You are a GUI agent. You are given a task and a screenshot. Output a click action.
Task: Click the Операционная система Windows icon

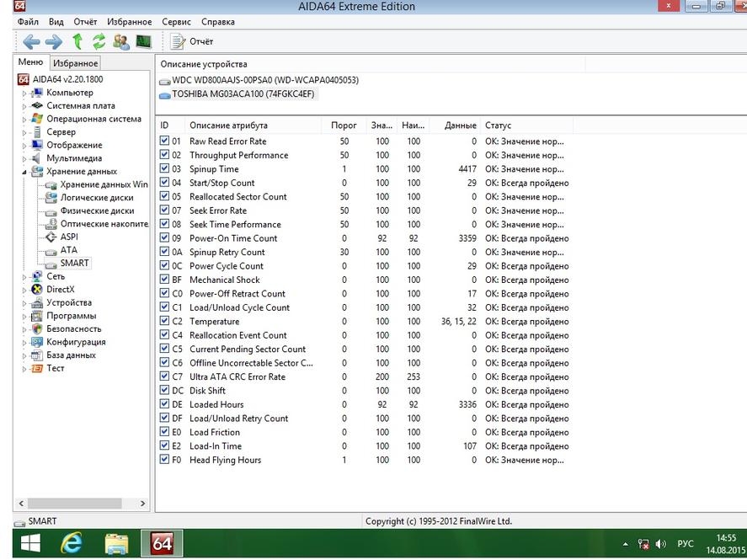37,119
